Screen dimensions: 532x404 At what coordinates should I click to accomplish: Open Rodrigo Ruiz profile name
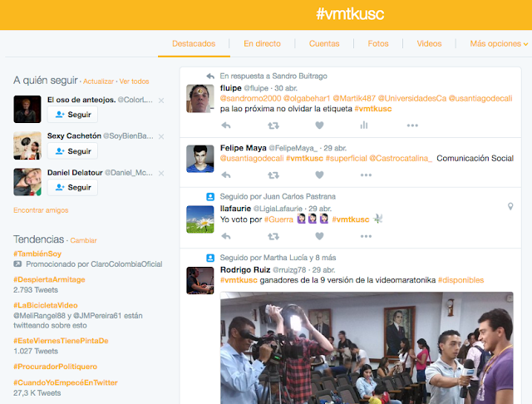coord(245,269)
